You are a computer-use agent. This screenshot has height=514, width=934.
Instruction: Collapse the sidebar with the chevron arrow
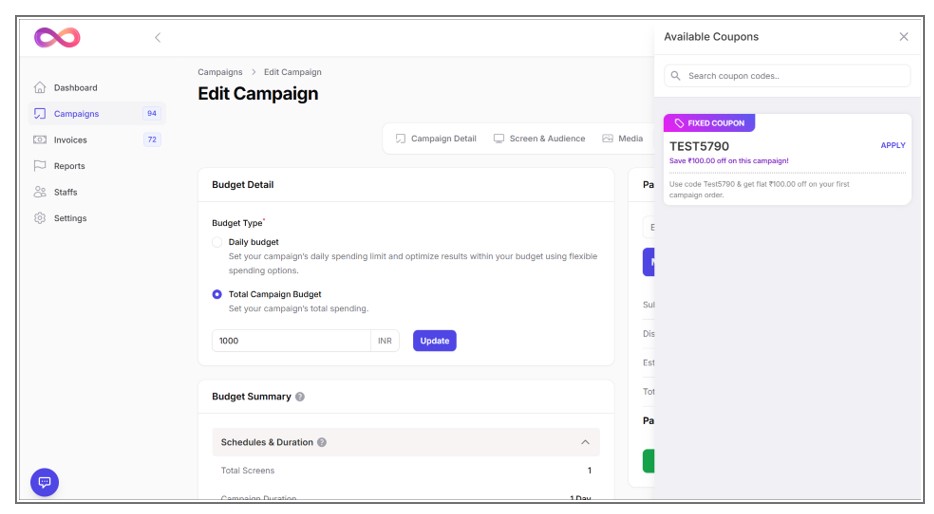coord(157,38)
